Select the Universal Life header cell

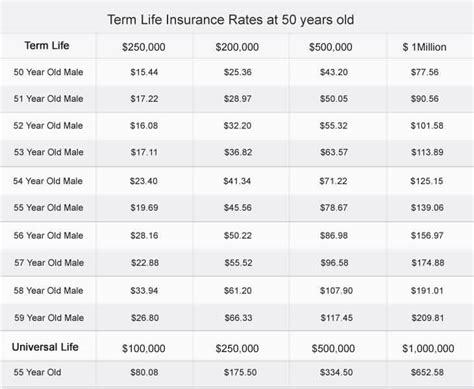(45, 347)
